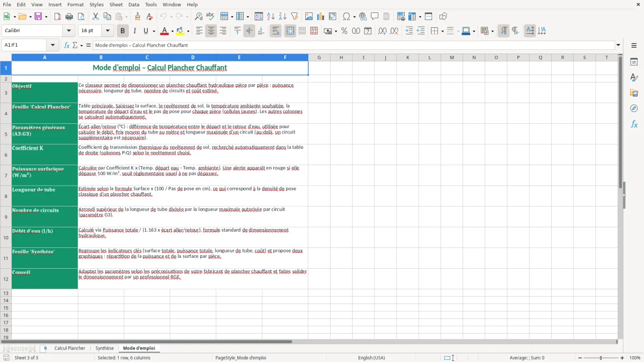Insert a comment with speech bubble icon
This screenshot has height=362, width=644.
(375, 17)
